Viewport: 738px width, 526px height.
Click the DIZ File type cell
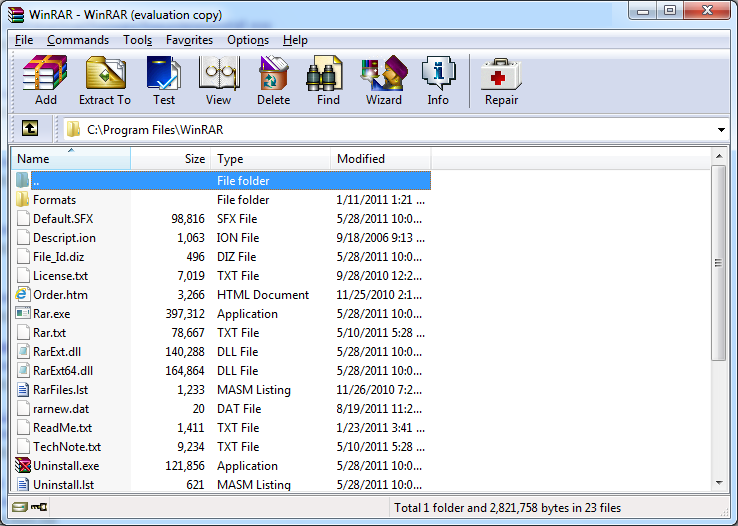[236, 257]
